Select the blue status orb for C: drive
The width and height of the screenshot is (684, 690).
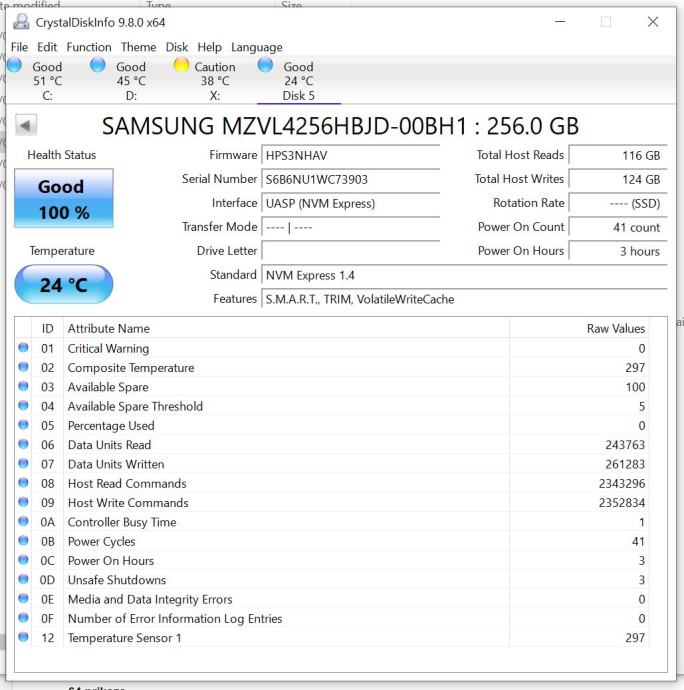click(15, 65)
